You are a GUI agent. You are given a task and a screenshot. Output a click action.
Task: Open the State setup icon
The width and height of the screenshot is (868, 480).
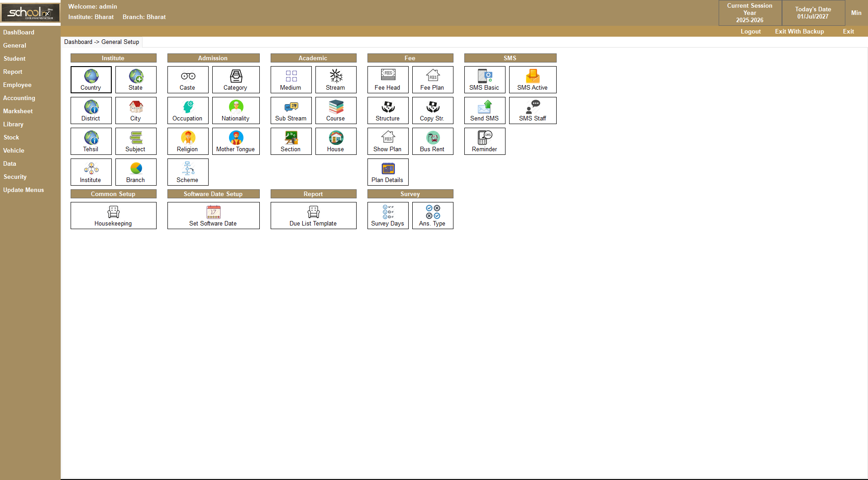(x=136, y=80)
